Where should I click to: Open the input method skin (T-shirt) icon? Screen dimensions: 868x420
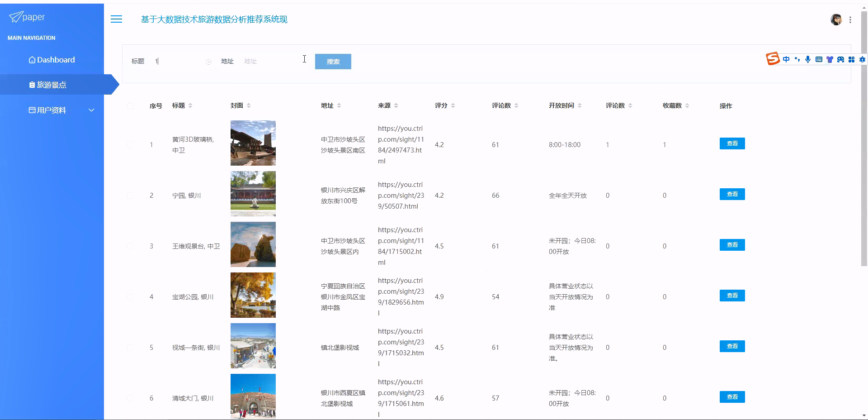pyautogui.click(x=830, y=59)
